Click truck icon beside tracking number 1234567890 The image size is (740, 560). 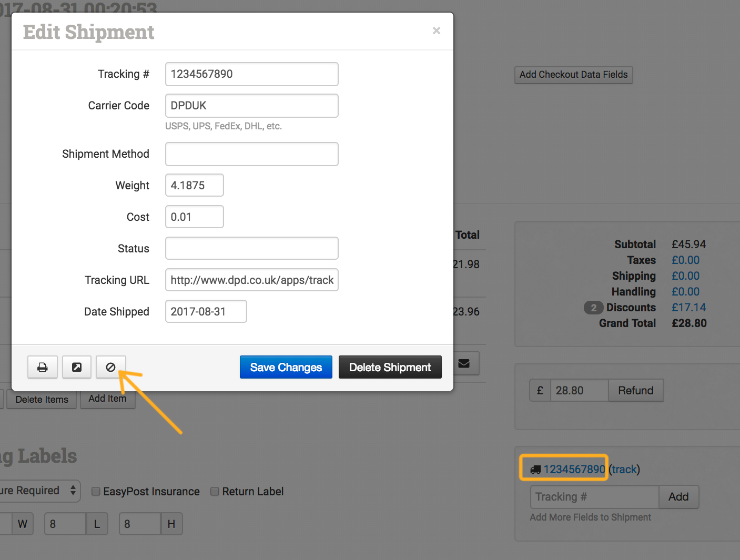click(x=535, y=470)
